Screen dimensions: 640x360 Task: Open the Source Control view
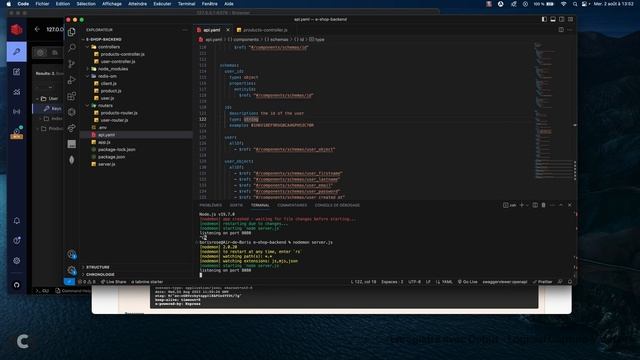(x=72, y=64)
